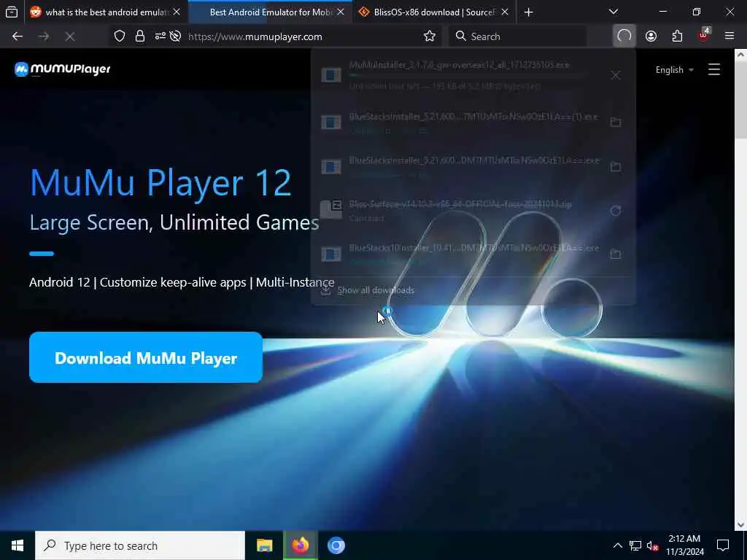
Task: List all tabs with the chevron button
Action: 614,12
